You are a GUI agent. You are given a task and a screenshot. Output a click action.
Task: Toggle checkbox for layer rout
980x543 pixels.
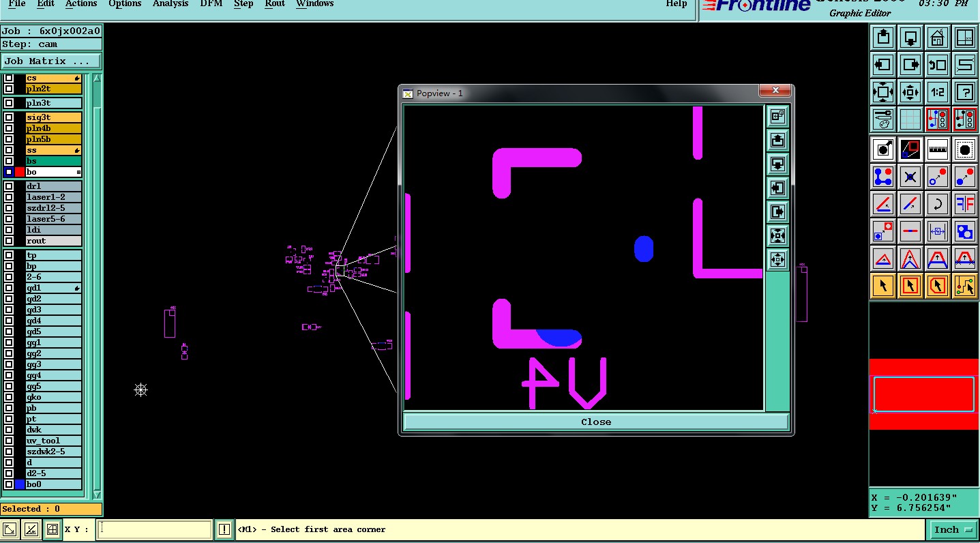coord(9,241)
